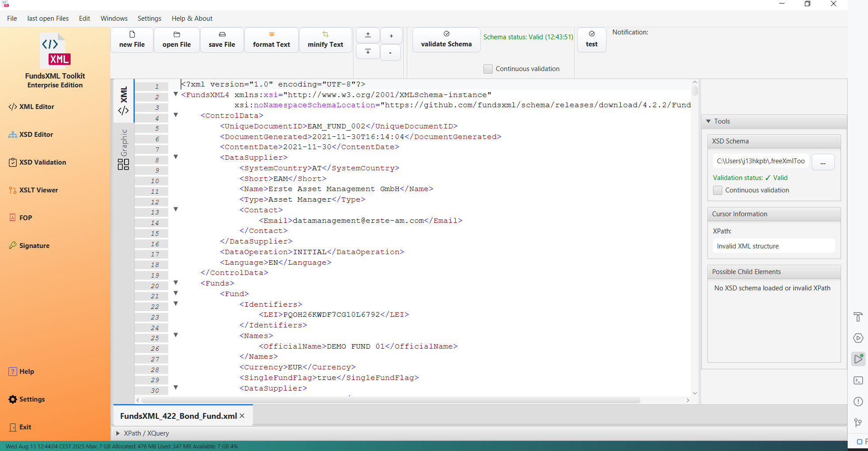
Task: Open the XML Editor from sidebar
Action: [x=31, y=107]
